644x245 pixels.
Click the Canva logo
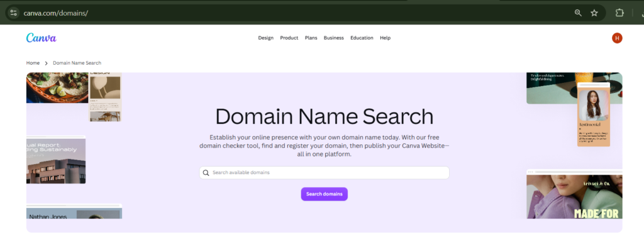click(41, 38)
